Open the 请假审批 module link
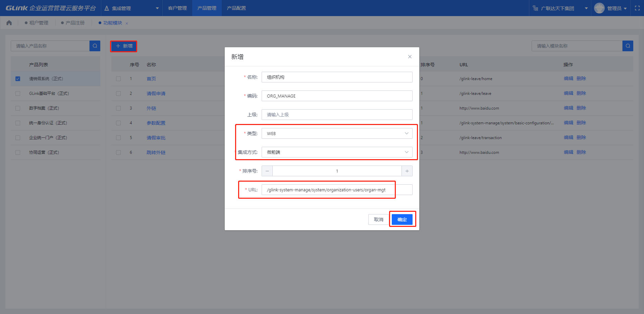Viewport: 644px width, 314px height. pyautogui.click(x=156, y=138)
